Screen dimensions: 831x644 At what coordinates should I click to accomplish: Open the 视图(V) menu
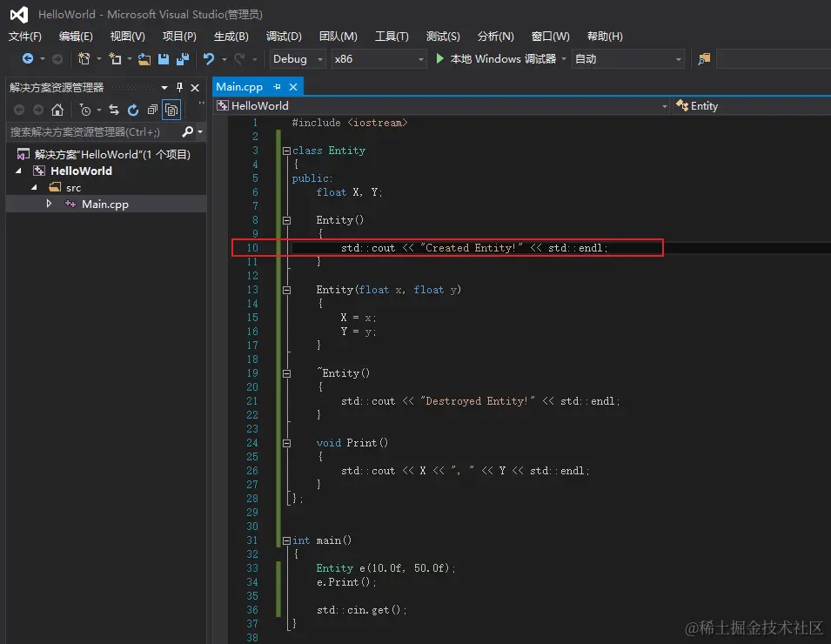127,36
